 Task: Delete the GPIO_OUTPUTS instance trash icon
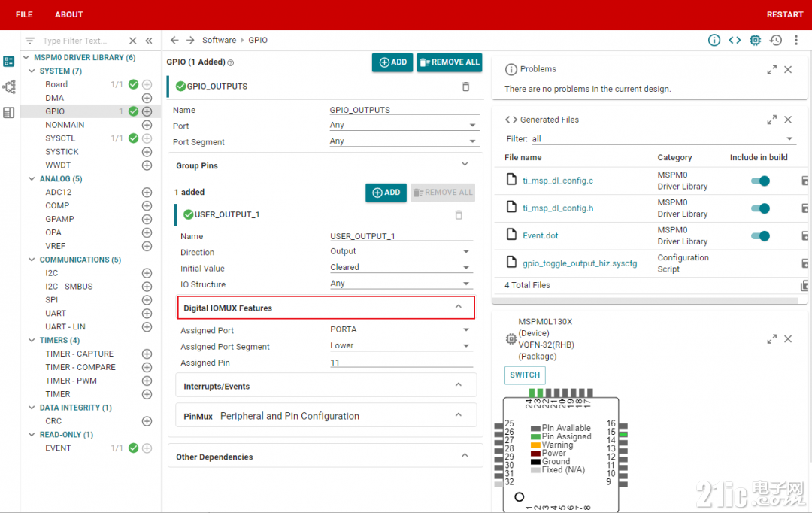pos(465,87)
